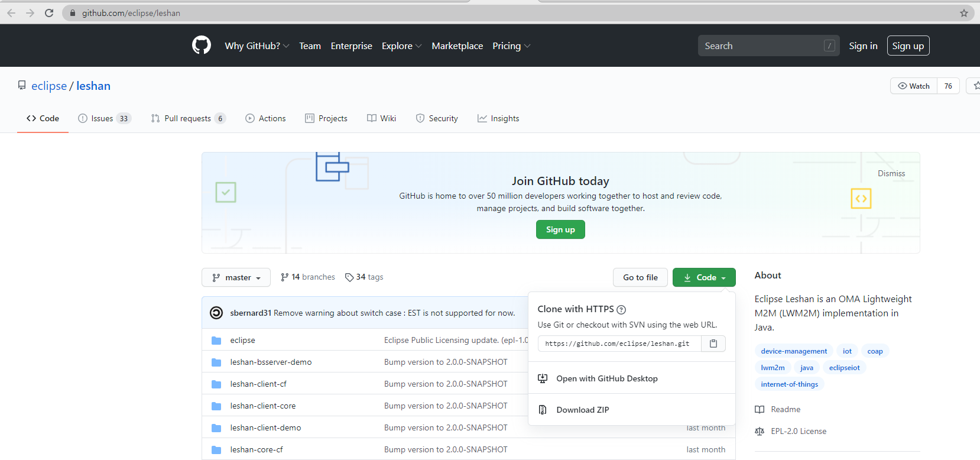Click the padlock site info icon
This screenshot has width=980, height=460.
click(x=73, y=13)
